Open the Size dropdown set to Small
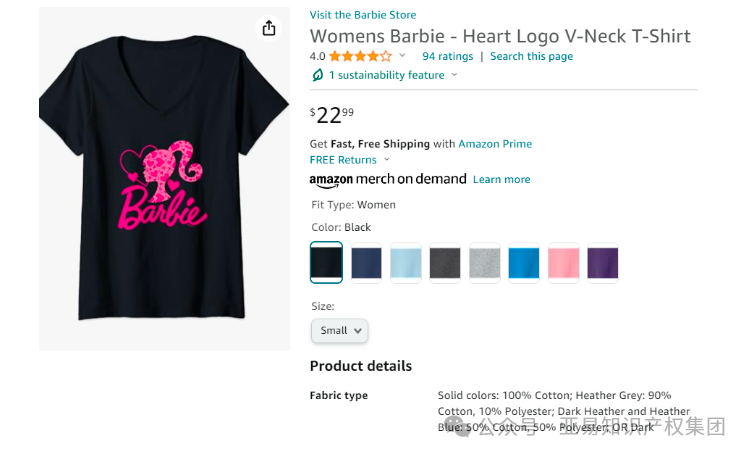The height and width of the screenshot is (457, 750). (339, 330)
